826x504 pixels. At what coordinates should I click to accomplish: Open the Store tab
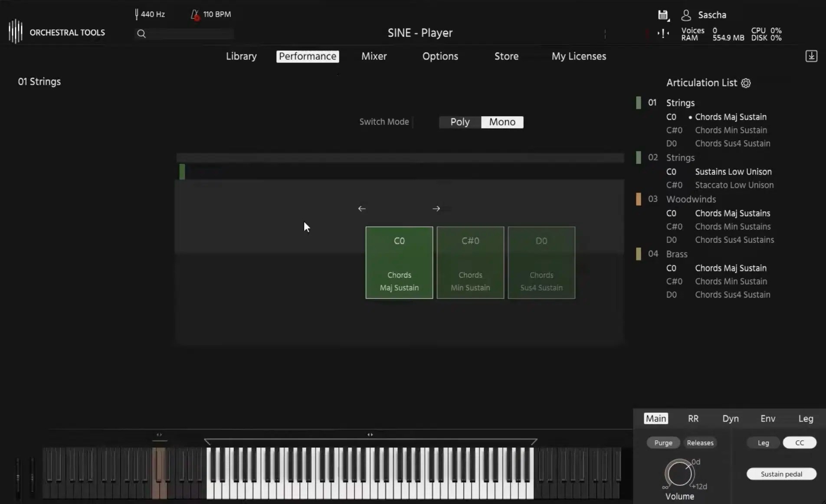pyautogui.click(x=506, y=56)
